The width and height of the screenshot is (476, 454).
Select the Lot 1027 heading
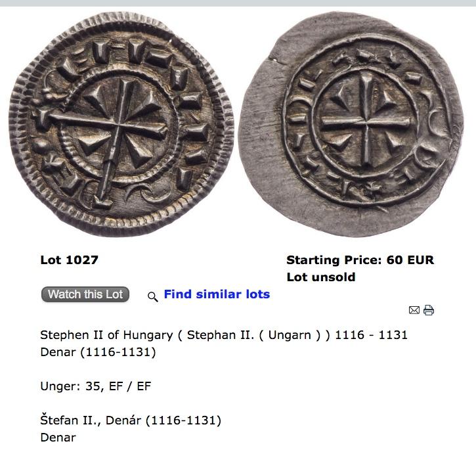coord(69,260)
